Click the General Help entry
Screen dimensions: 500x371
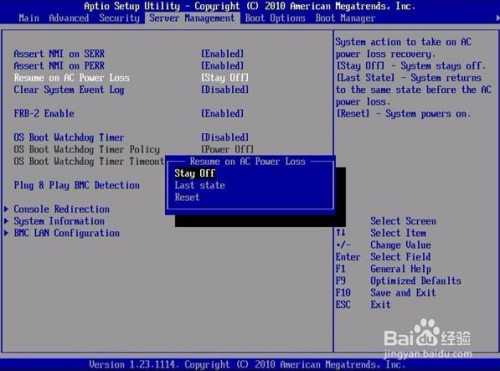click(401, 269)
